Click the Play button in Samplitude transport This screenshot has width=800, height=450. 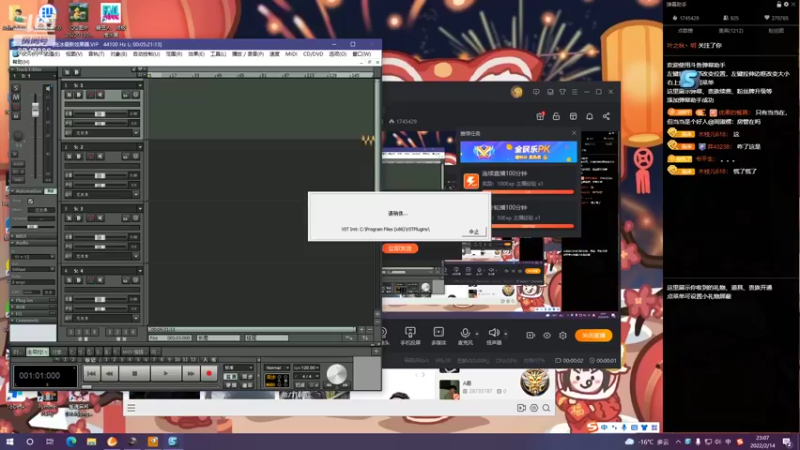tap(165, 374)
